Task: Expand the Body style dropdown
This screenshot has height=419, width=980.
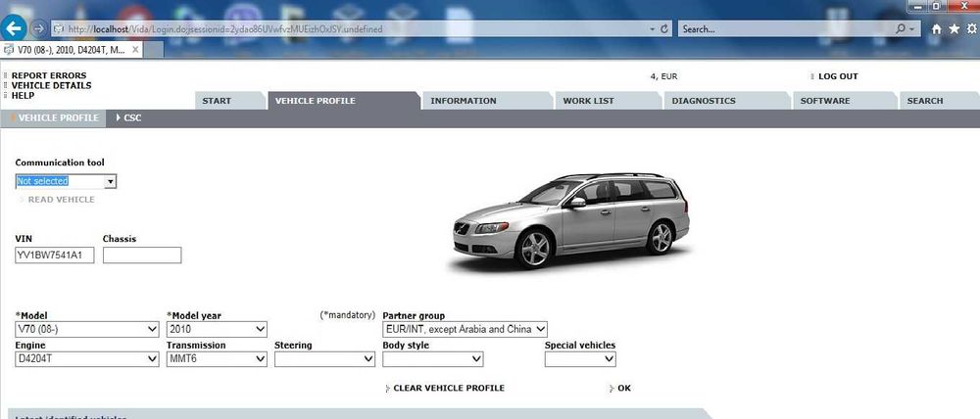Action: click(x=432, y=359)
